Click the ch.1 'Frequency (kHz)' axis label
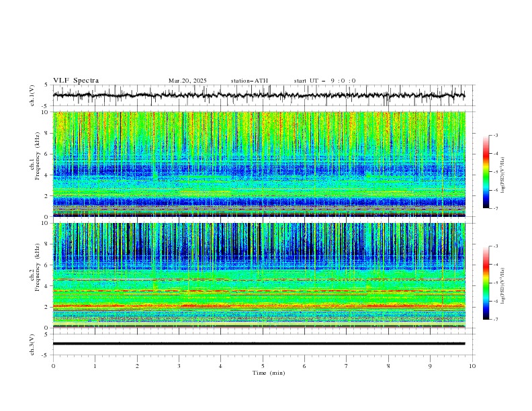 pos(38,154)
